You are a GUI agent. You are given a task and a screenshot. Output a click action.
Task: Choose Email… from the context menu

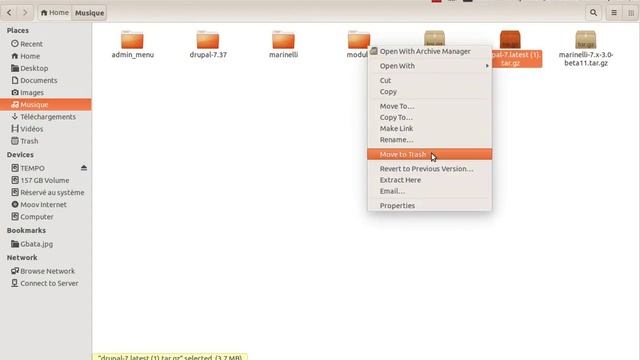point(429,191)
